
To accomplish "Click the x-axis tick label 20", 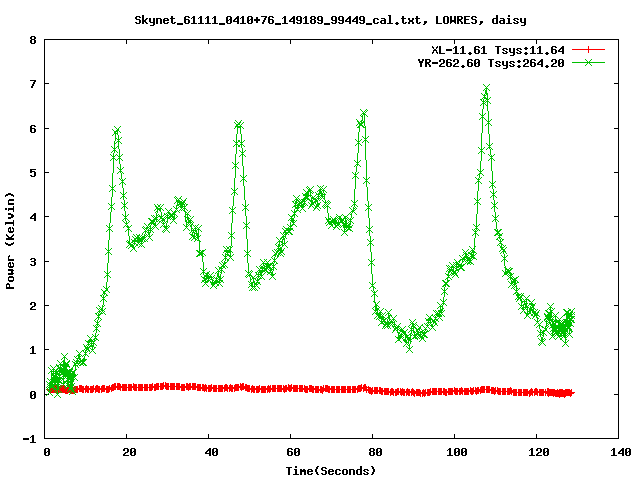I will tap(128, 452).
